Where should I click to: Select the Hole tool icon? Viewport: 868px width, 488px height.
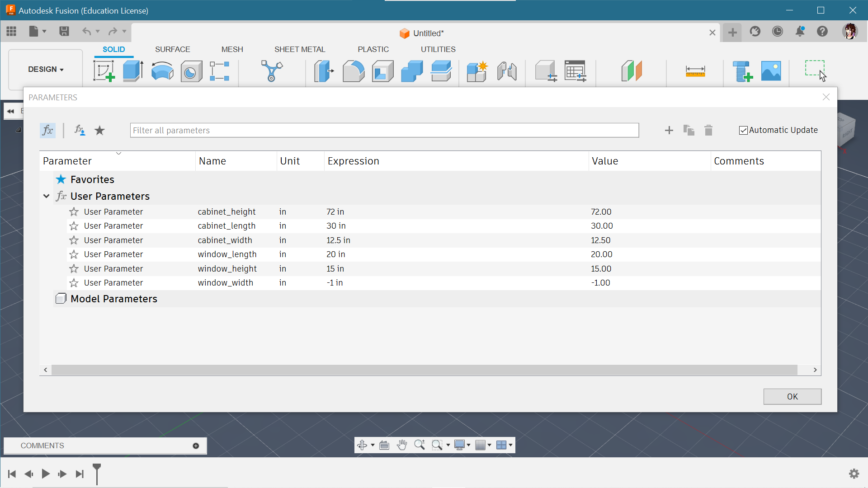pyautogui.click(x=191, y=71)
